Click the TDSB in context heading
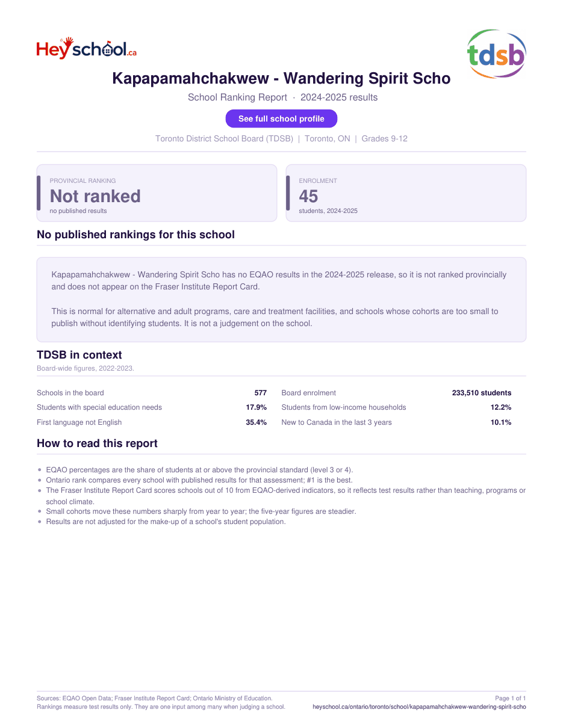The width and height of the screenshot is (563, 728). point(79,355)
